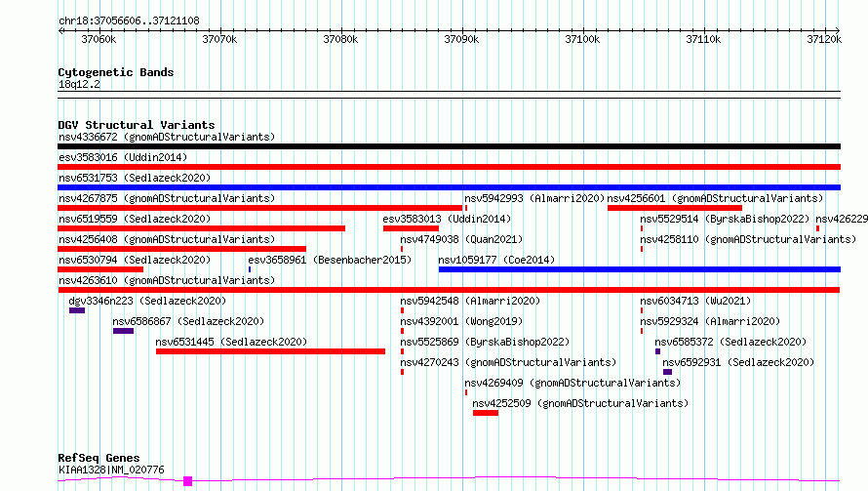Viewport: 868px width, 491px height.
Task: Click the 37070k ruler position
Action: [x=219, y=39]
